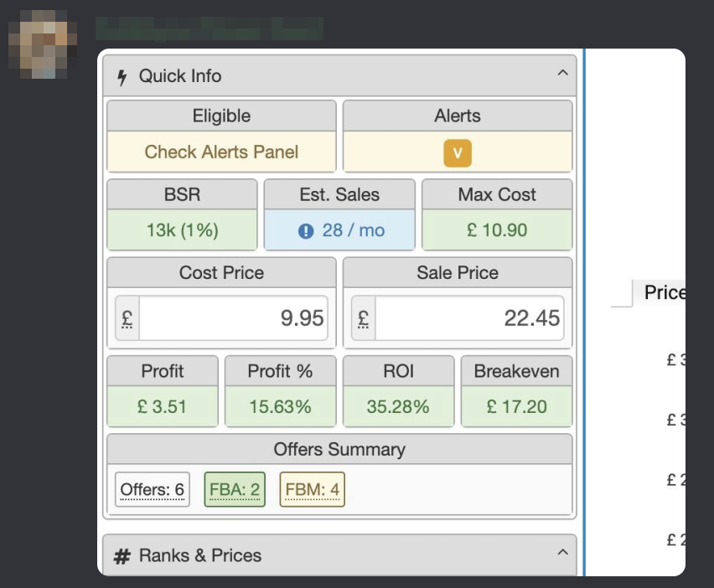Click the blue exclamation icon in Est. Sales
Screen dimensions: 714x588
[306, 231]
